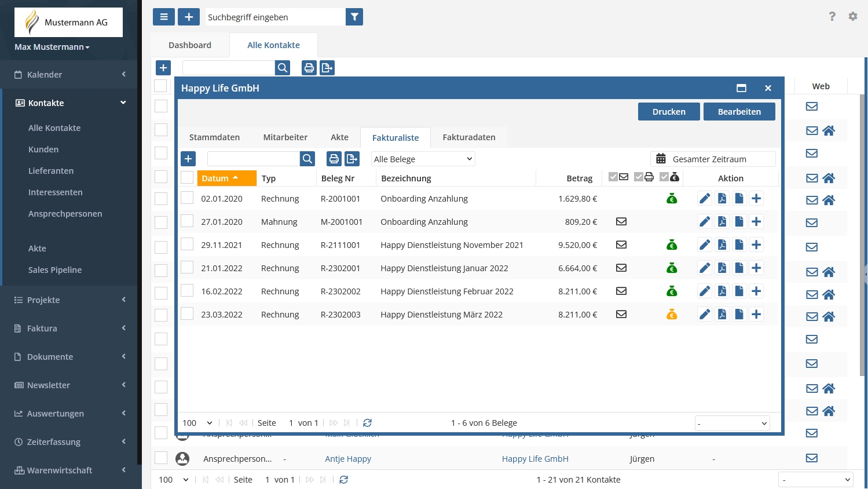Select the checkbox for row 23.03.2022

click(x=187, y=314)
